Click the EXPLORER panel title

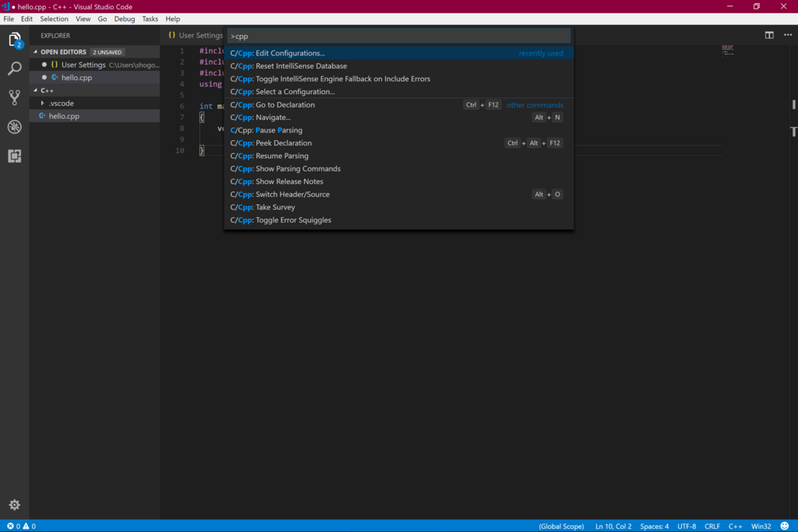[55, 36]
